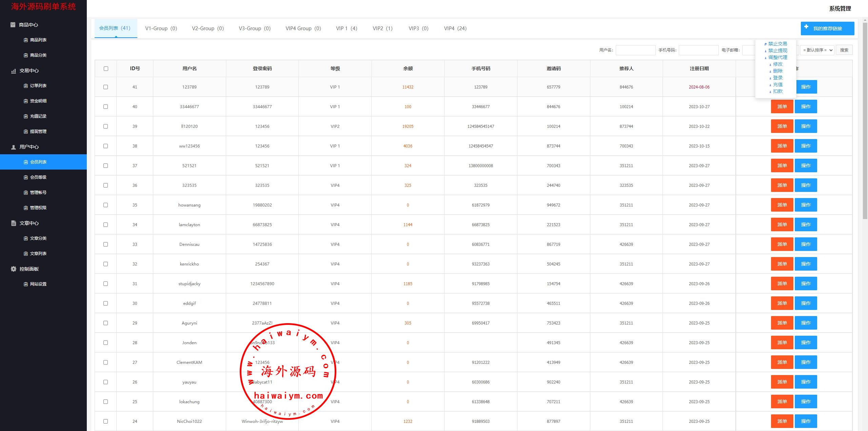
Task: Open 操作 dropdown for user 33446677
Action: [806, 106]
